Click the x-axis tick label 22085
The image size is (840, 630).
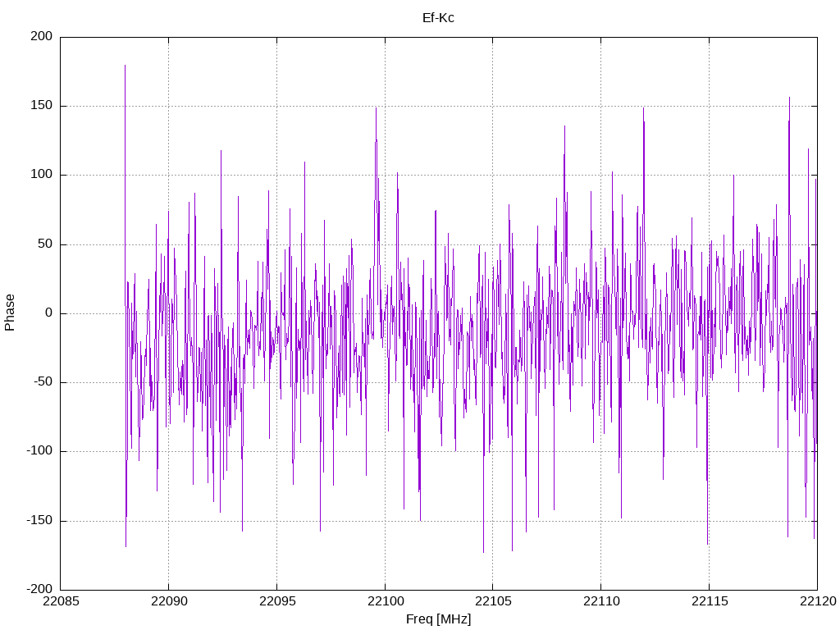(x=61, y=601)
